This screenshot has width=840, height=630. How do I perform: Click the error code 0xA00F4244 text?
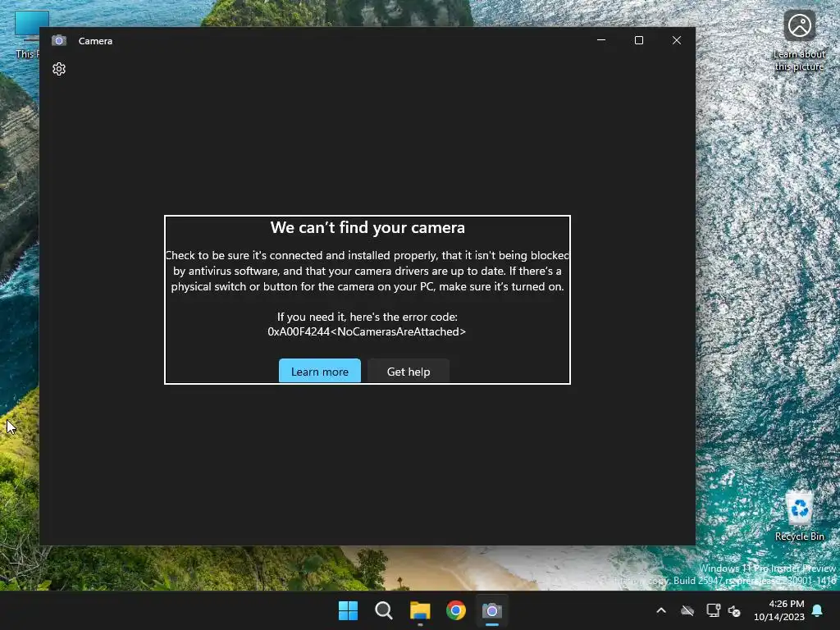coord(367,331)
